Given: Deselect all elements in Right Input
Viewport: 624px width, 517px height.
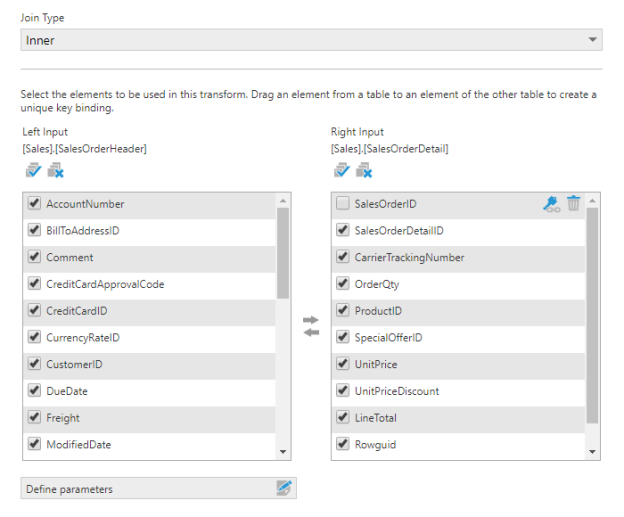Looking at the screenshot, I should point(363,171).
